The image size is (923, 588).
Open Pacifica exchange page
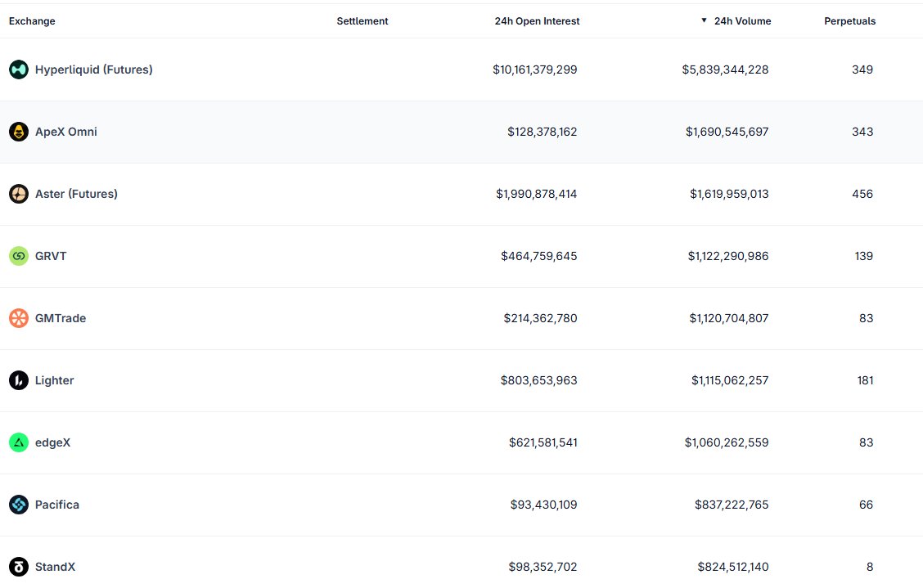point(56,505)
